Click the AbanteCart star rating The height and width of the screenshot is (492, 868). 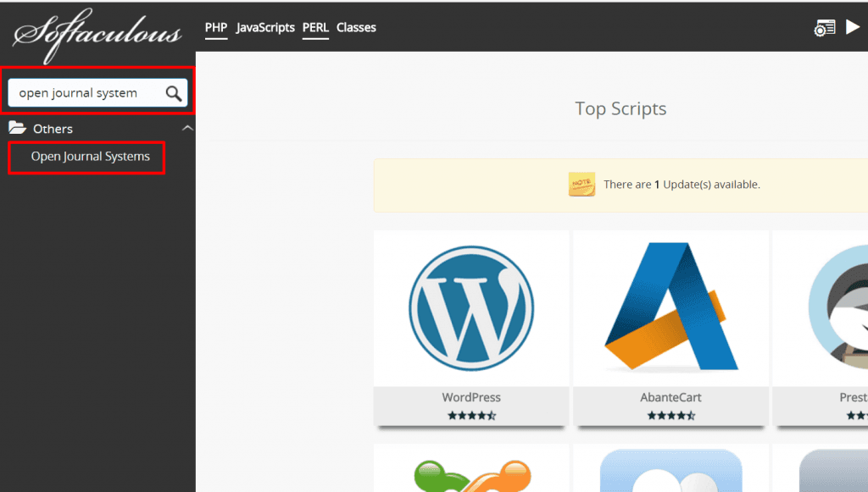(x=671, y=415)
